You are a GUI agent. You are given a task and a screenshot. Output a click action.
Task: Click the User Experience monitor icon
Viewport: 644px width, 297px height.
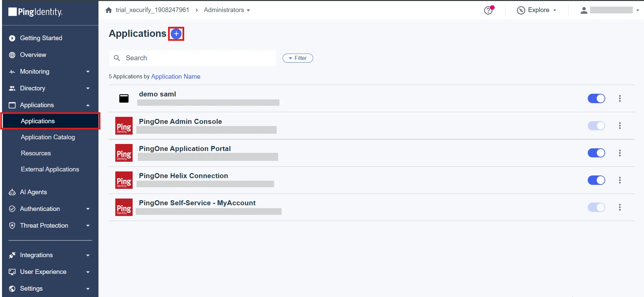click(x=12, y=272)
